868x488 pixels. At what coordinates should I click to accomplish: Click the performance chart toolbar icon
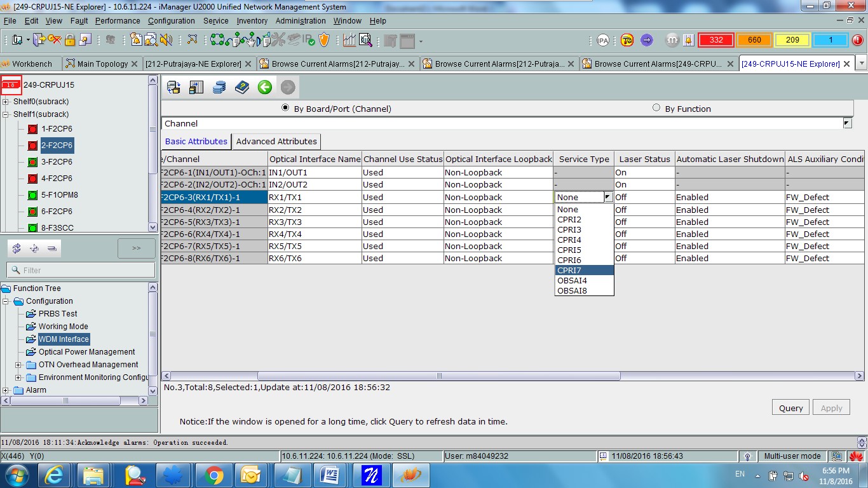coord(349,40)
